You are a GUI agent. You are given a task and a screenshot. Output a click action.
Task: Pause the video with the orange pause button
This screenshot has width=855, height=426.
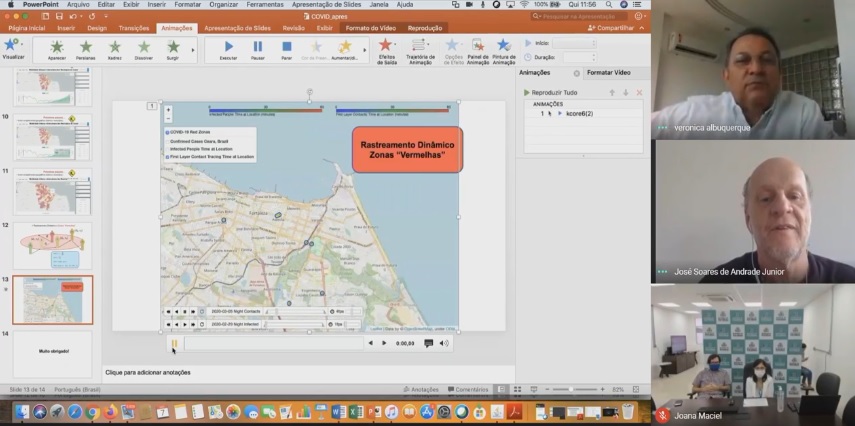[x=174, y=343]
